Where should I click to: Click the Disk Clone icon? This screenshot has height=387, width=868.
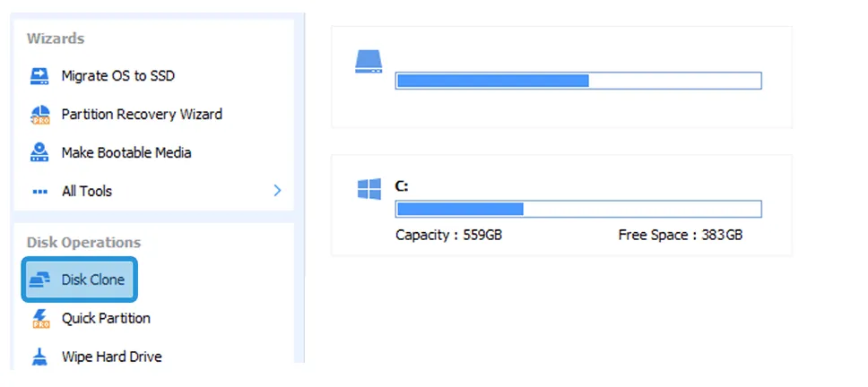click(x=39, y=279)
